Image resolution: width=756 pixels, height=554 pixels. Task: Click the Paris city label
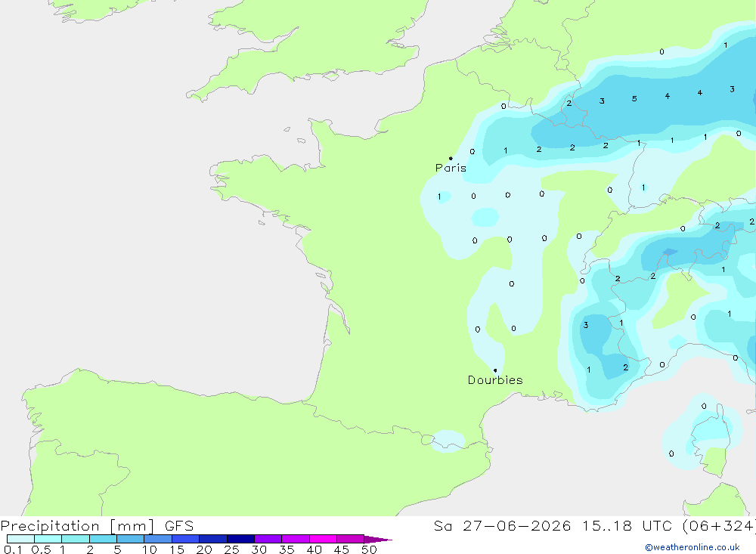point(451,168)
